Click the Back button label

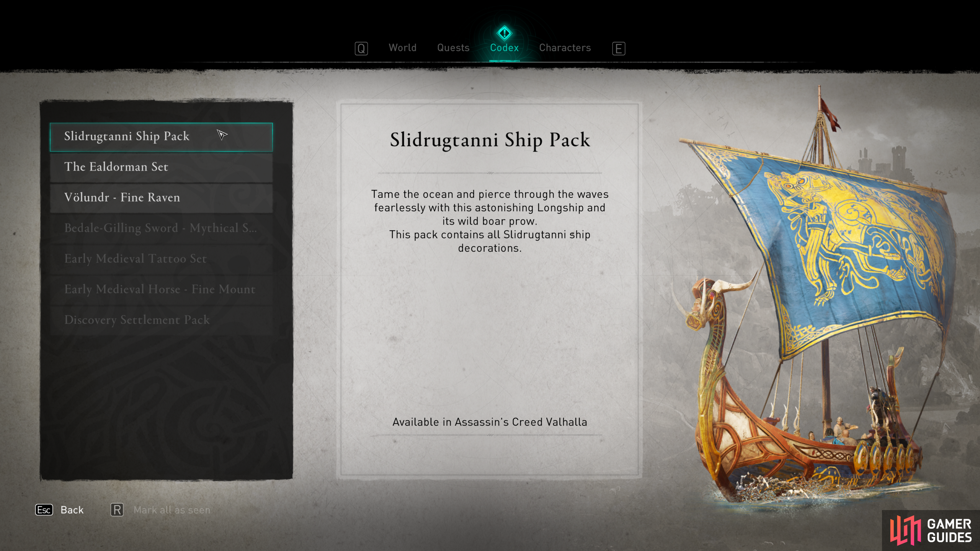[72, 510]
